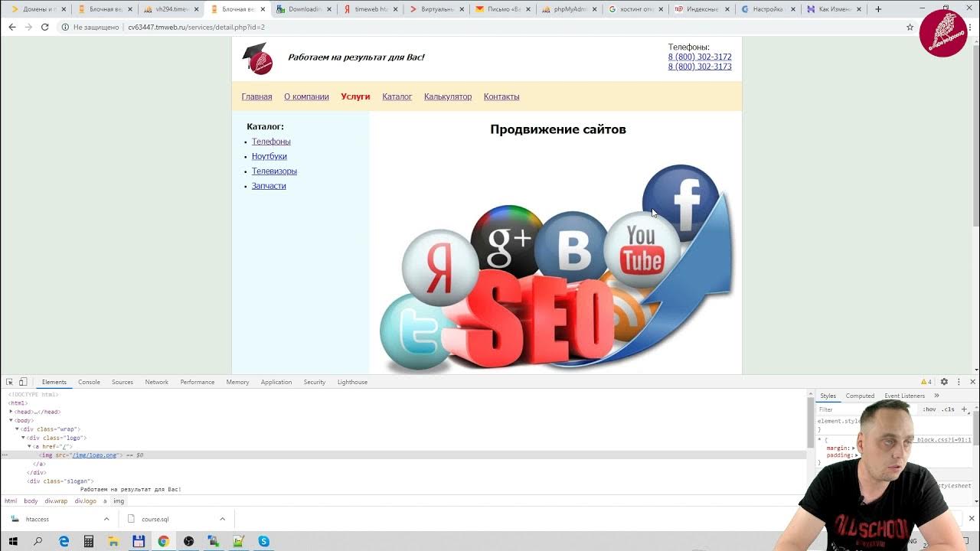Click the SEO social icons image
The height and width of the screenshot is (551, 980).
click(556, 268)
